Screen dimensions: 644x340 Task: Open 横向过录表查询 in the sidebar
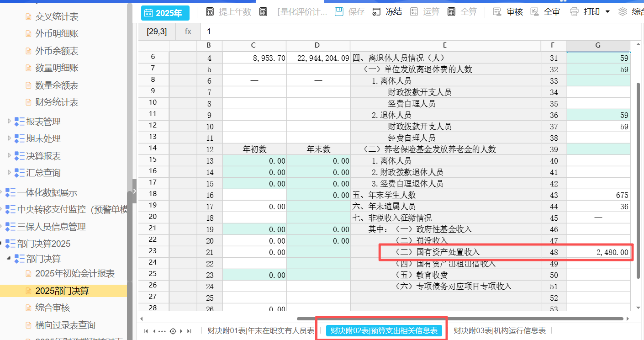tap(65, 325)
